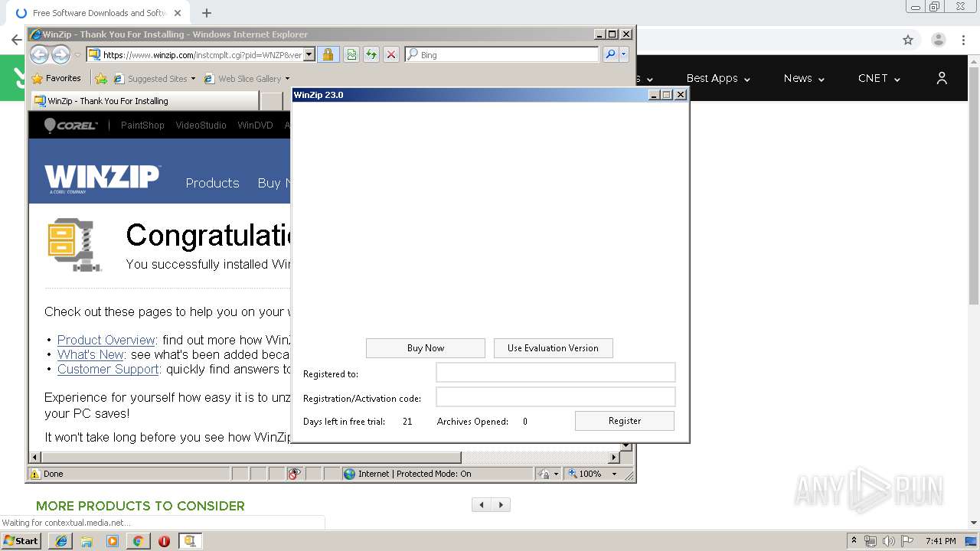
Task: Click Windows Start button
Action: point(21,541)
